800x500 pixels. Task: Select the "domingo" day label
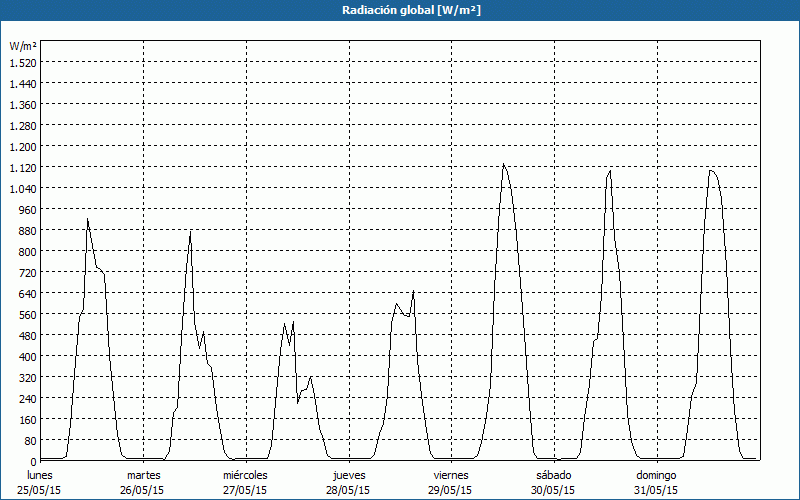(x=656, y=475)
